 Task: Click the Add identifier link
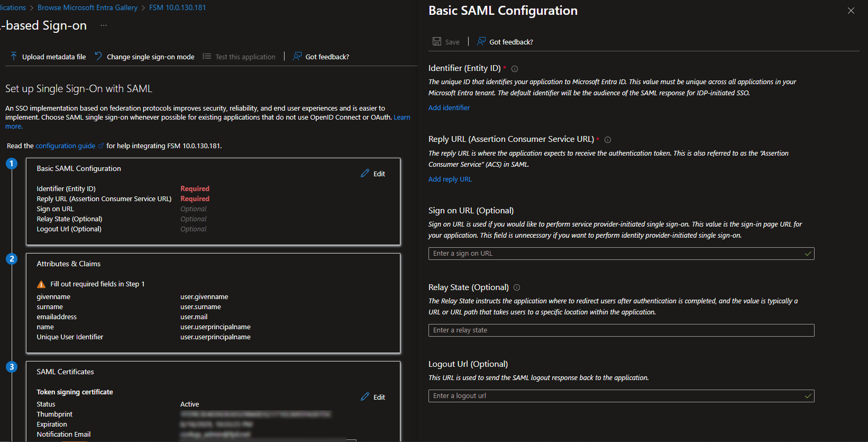click(x=449, y=107)
